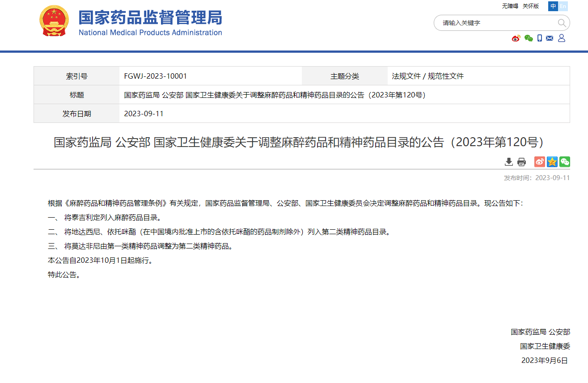The height and width of the screenshot is (383, 588).
Task: Click the index number FGWJ-2023-10001
Action: pos(156,76)
